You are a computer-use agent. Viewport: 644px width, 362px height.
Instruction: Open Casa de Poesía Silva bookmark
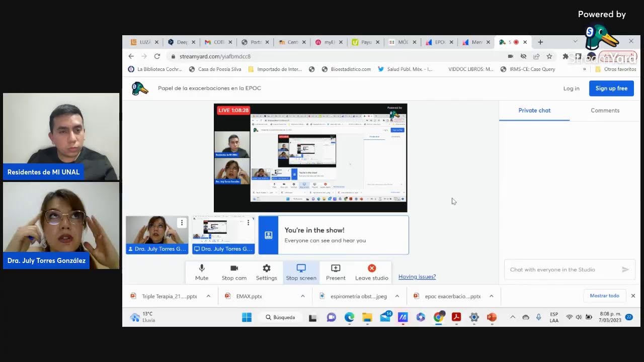tap(215, 69)
